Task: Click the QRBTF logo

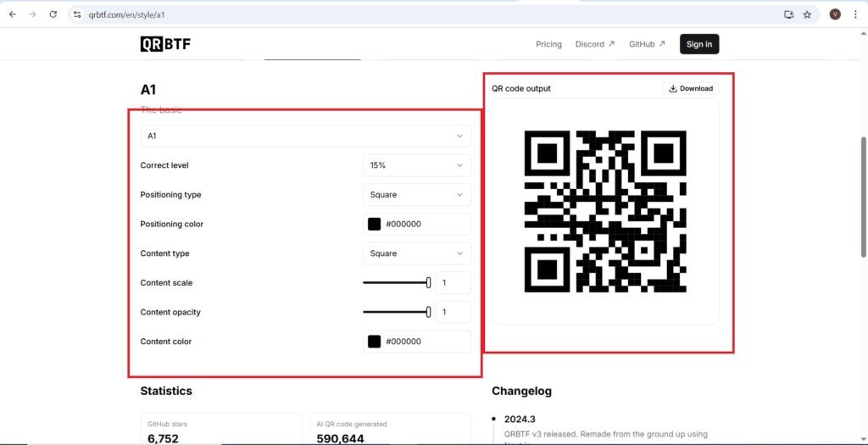Action: point(165,44)
